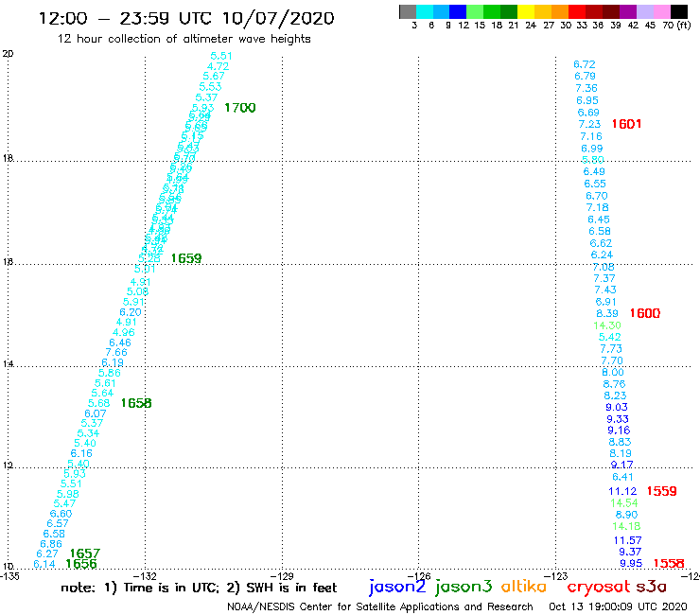Image resolution: width=700 pixels, height=615 pixels.
Task: Click the 9.33 wave height value
Action: click(618, 419)
